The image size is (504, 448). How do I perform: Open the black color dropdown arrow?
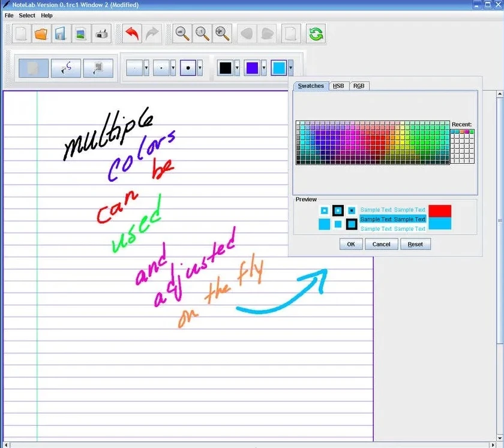(x=237, y=68)
